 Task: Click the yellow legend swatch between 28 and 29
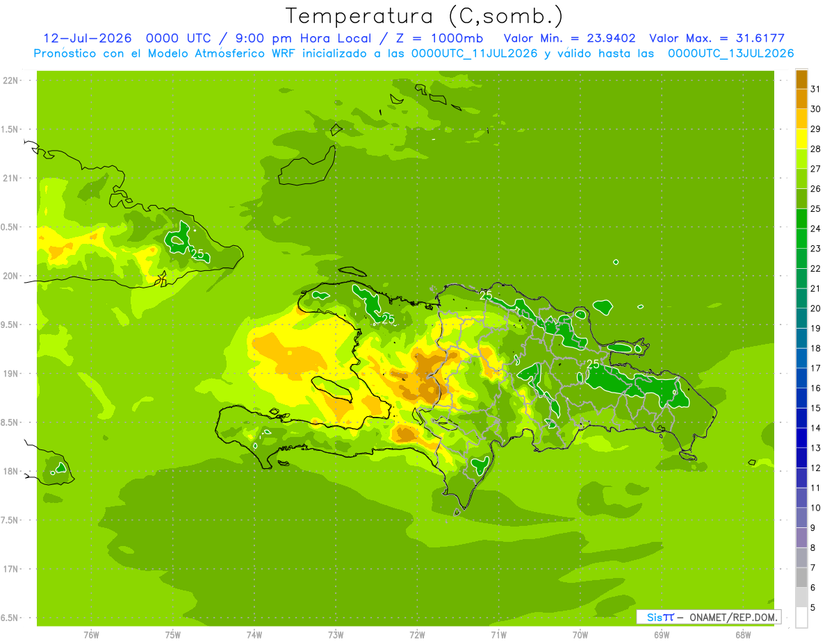pos(801,138)
